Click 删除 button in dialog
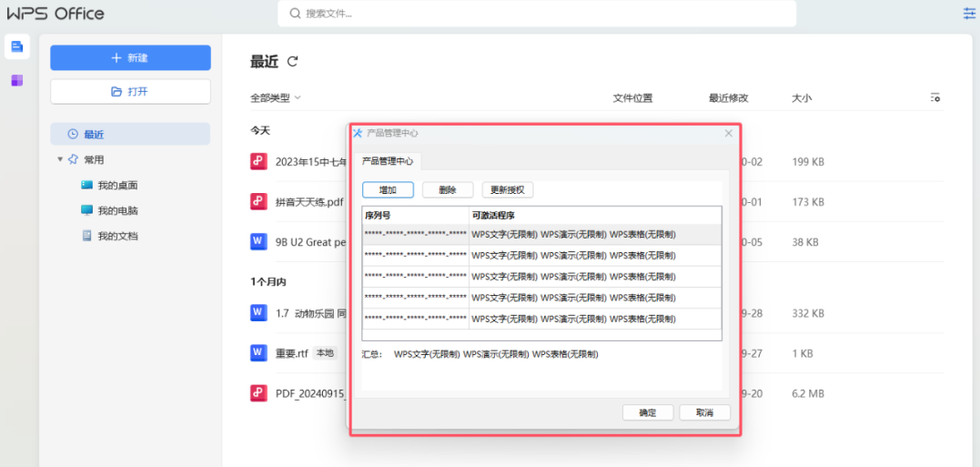The width and height of the screenshot is (980, 467). click(x=448, y=190)
